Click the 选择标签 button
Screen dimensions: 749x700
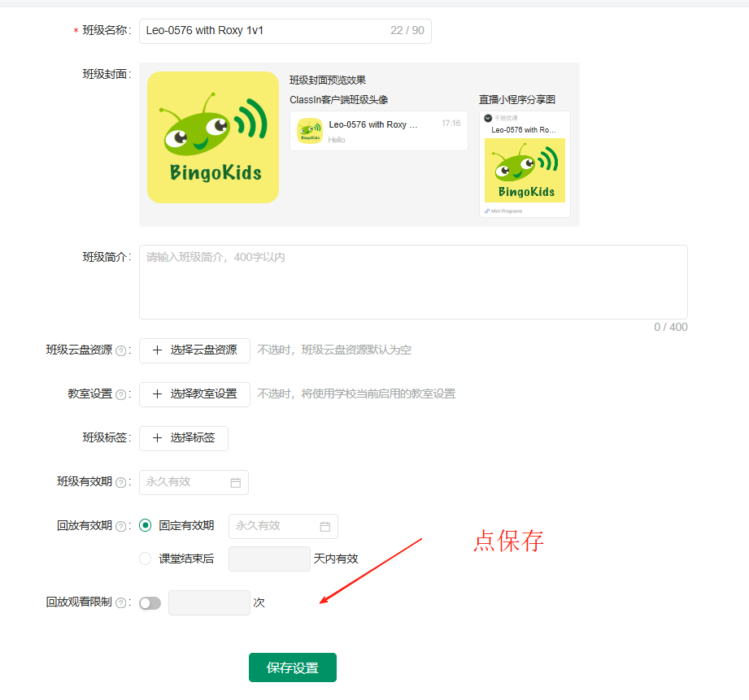tap(184, 438)
